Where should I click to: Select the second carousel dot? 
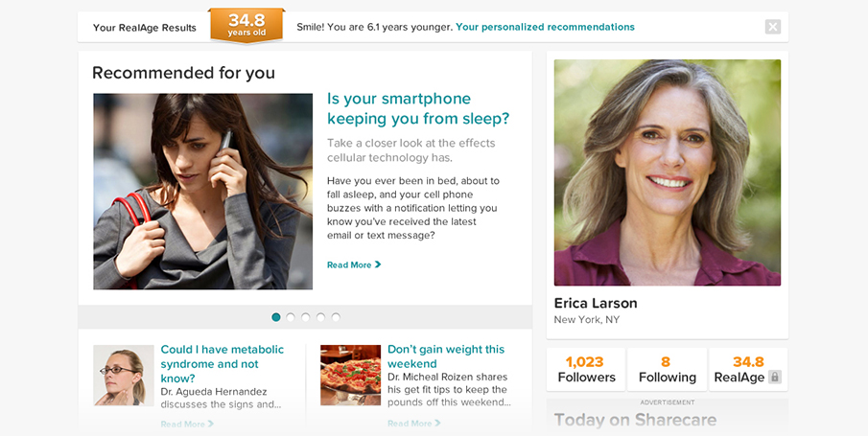tap(291, 317)
